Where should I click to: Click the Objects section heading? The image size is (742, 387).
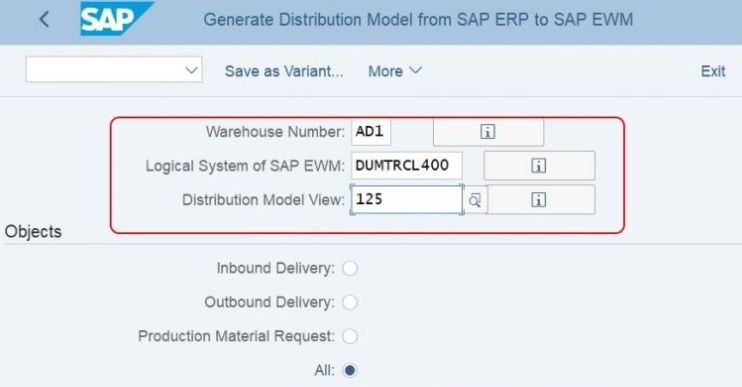(x=33, y=232)
